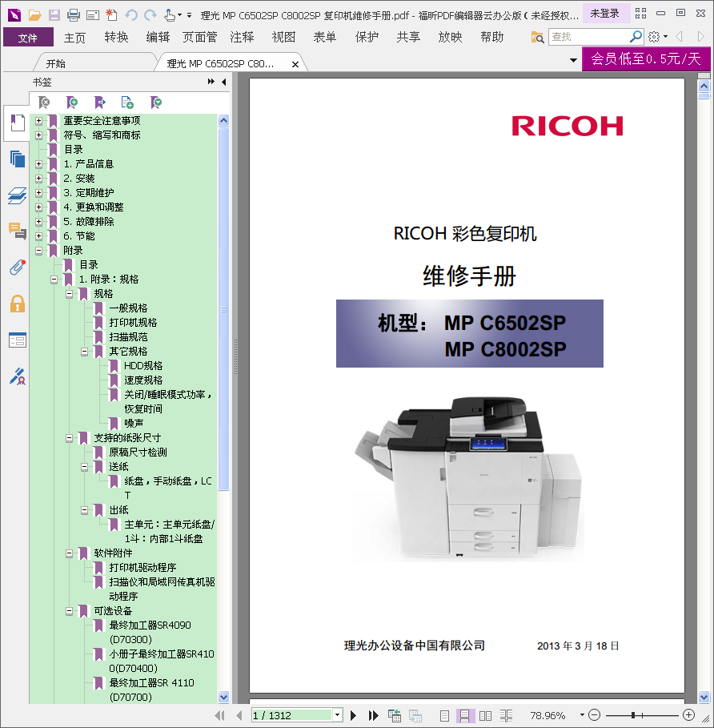Viewport: 714px width, 728px height.
Task: Open file folder icon in title bar
Action: (x=34, y=15)
